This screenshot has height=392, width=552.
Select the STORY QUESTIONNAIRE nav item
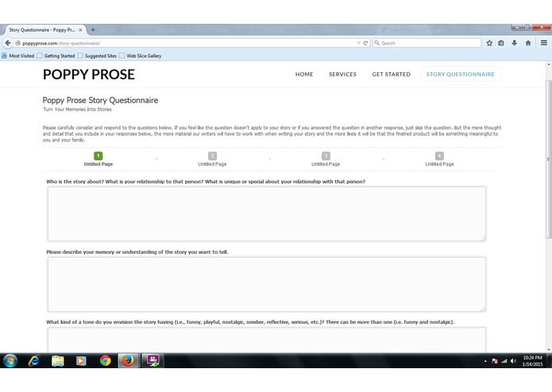click(x=460, y=74)
